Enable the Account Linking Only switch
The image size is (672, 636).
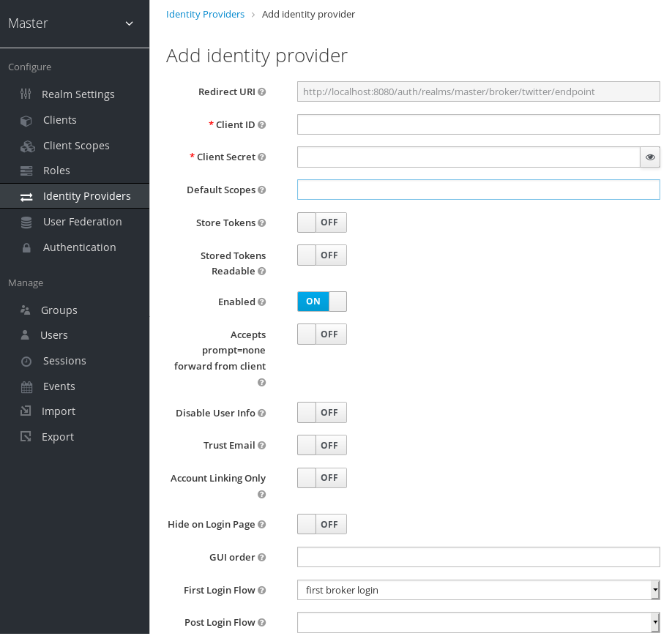(322, 477)
